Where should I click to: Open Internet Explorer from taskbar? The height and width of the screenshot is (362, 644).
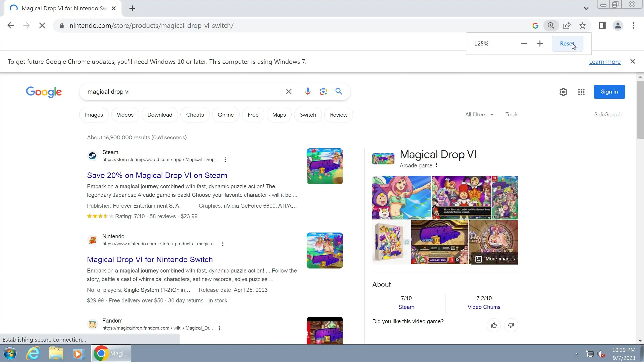click(33, 353)
